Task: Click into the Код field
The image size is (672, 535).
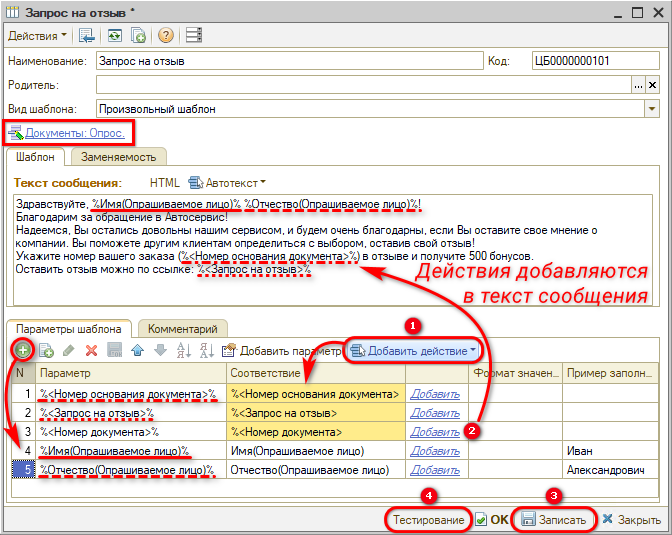Action: point(595,61)
